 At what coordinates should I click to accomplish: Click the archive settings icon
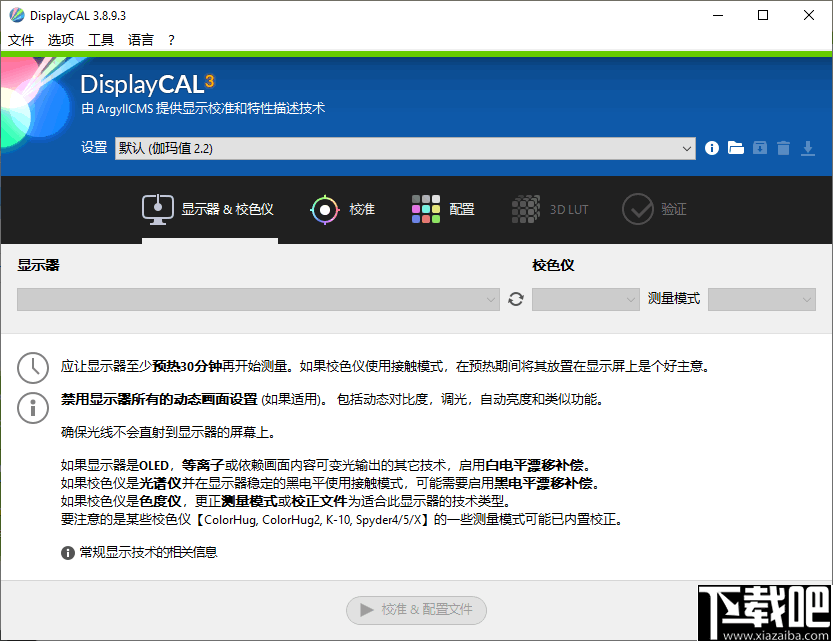tap(760, 147)
